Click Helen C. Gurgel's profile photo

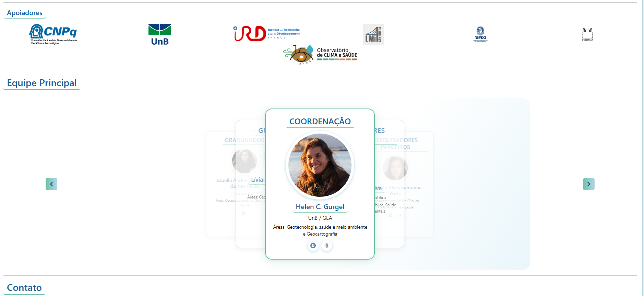click(x=320, y=165)
